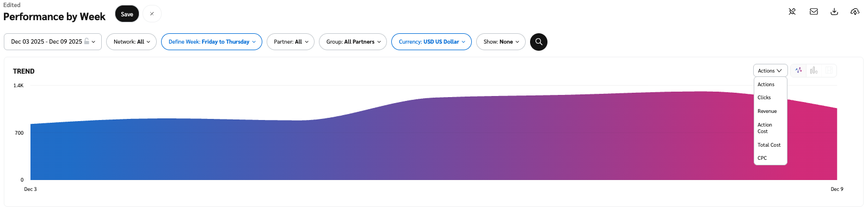The image size is (868, 210).
Task: Click the download report icon
Action: (x=834, y=11)
